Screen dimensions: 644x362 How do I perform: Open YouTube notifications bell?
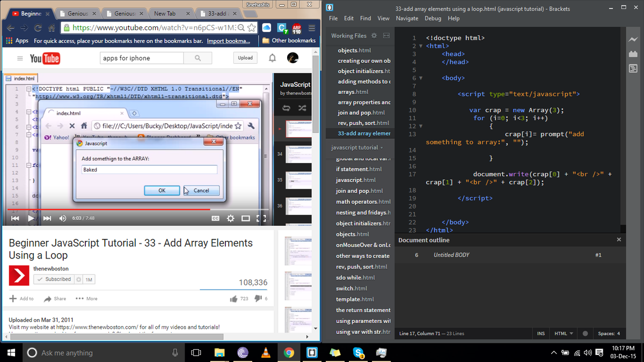[273, 58]
